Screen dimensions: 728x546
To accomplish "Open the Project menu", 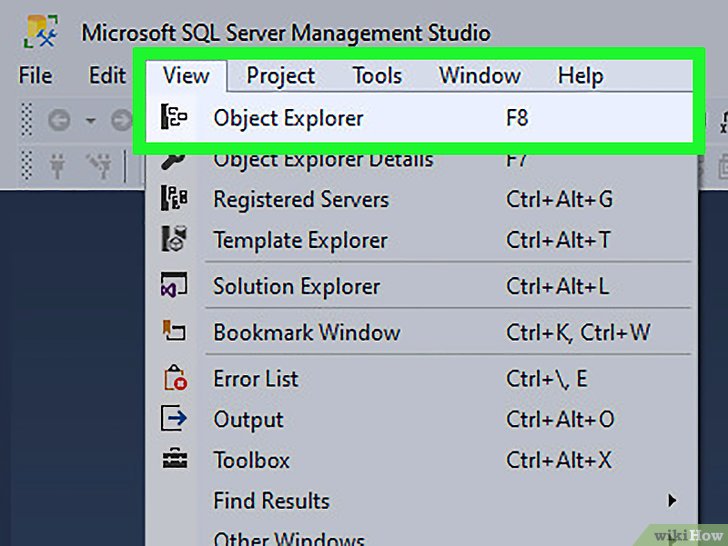I will [281, 76].
